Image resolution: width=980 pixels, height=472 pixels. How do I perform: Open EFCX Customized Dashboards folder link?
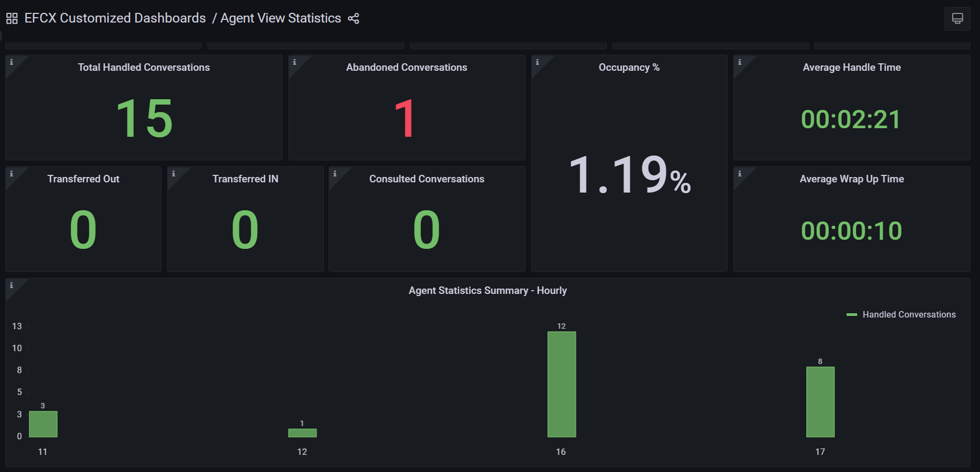(115, 18)
